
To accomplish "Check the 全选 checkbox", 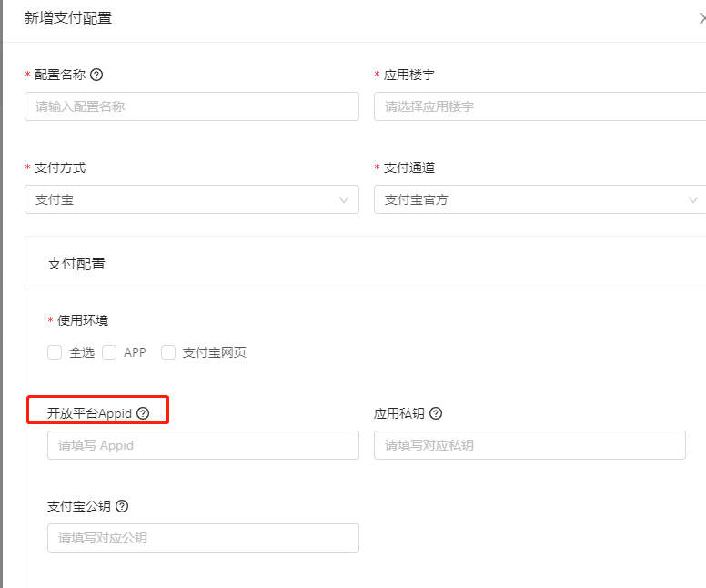I will click(55, 352).
